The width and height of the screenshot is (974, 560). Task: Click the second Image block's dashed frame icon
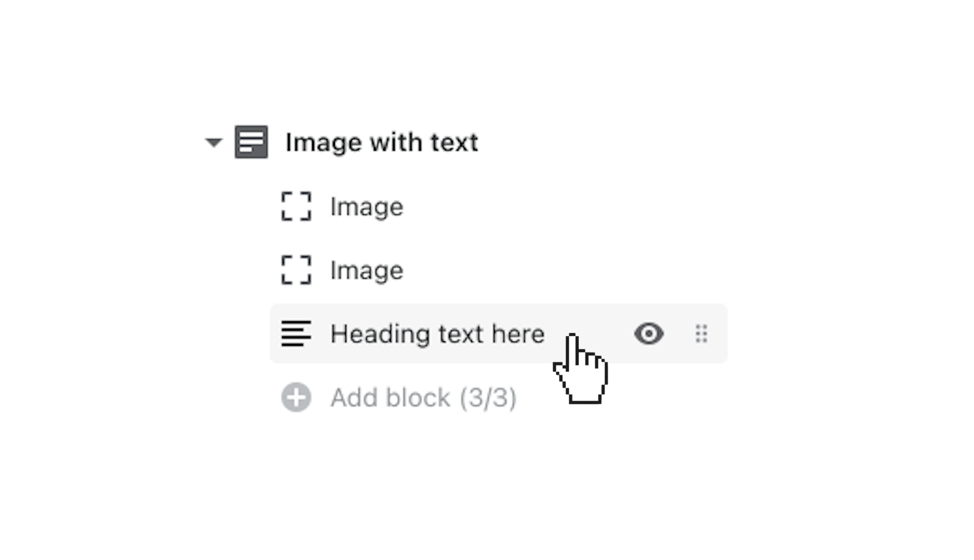pos(296,270)
